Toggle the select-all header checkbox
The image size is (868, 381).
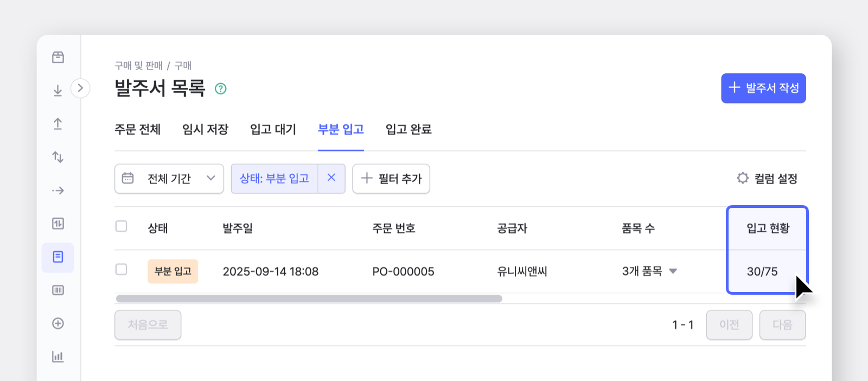click(x=122, y=226)
